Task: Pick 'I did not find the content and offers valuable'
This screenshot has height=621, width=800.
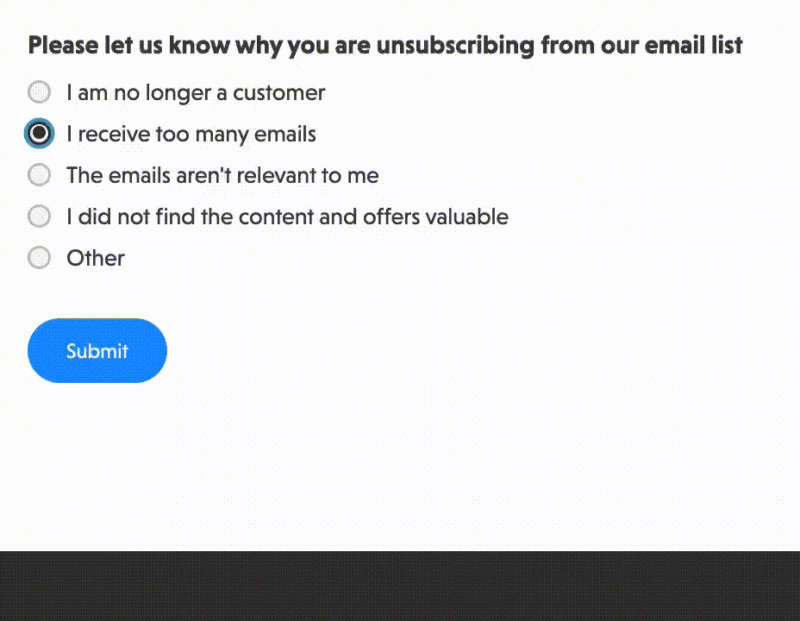Action: click(38, 215)
